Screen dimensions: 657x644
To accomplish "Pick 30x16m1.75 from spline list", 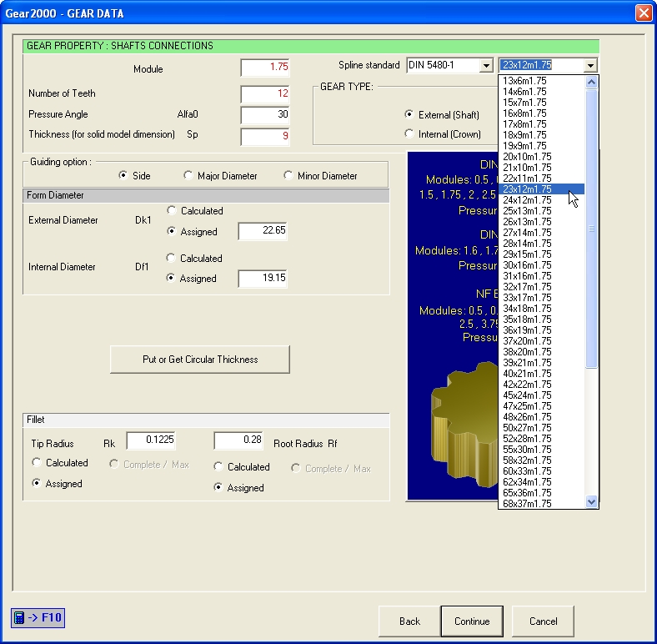I will pyautogui.click(x=541, y=265).
